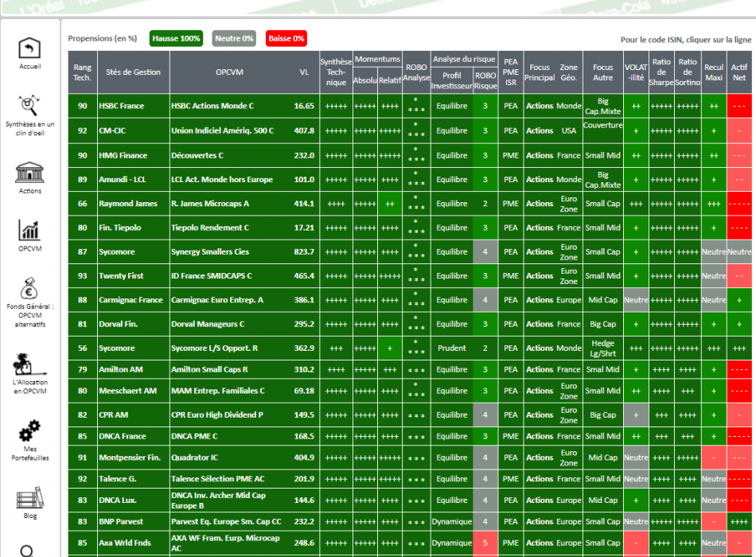Sort by Rang Tech. column header

coord(83,72)
